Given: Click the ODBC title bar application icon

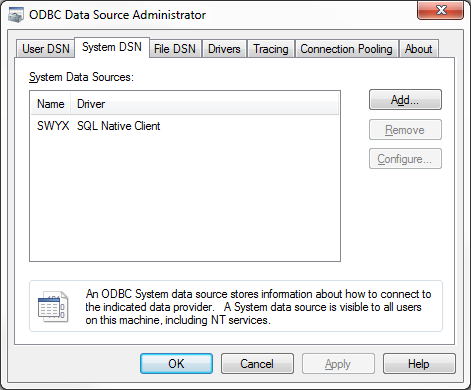Looking at the screenshot, I should pyautogui.click(x=16, y=15).
